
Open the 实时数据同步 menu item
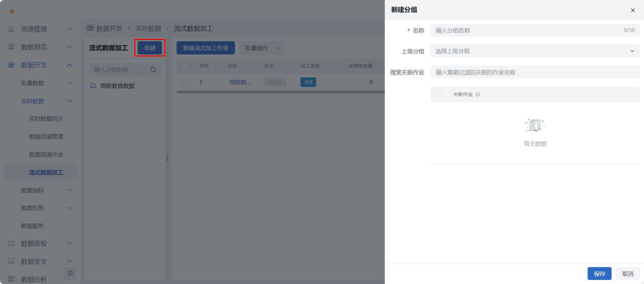[x=46, y=119]
